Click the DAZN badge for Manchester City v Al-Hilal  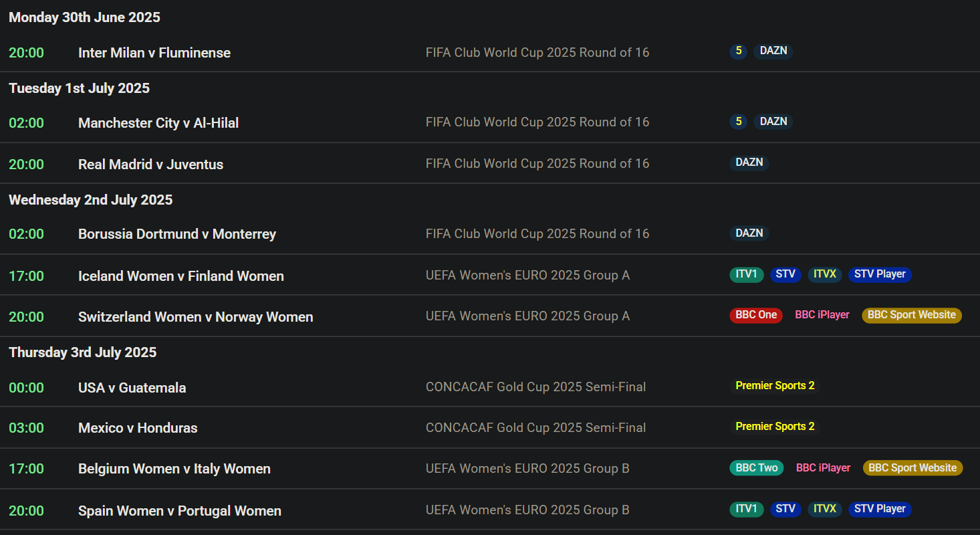773,122
